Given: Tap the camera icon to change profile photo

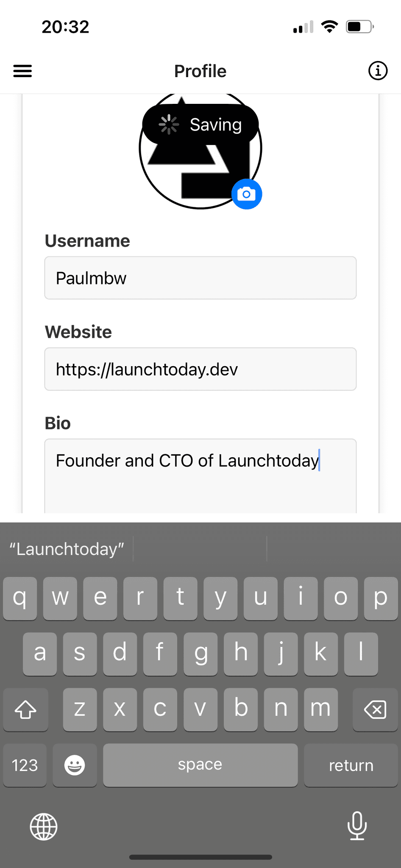Looking at the screenshot, I should pos(247,193).
